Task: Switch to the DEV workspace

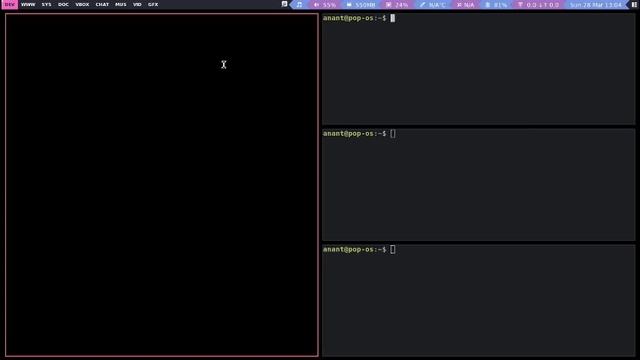Action: click(x=9, y=4)
